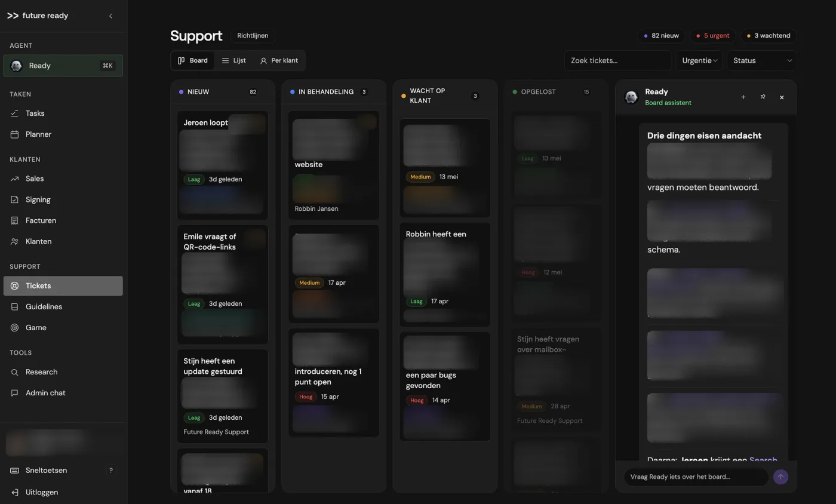Click the Tickets lifebuoy icon
The height and width of the screenshot is (504, 836).
pos(15,285)
